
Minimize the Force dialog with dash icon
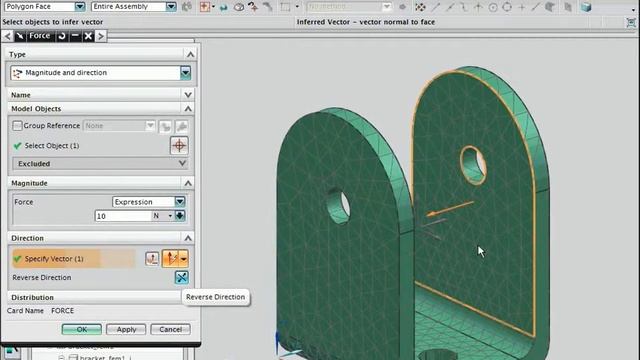(75, 36)
